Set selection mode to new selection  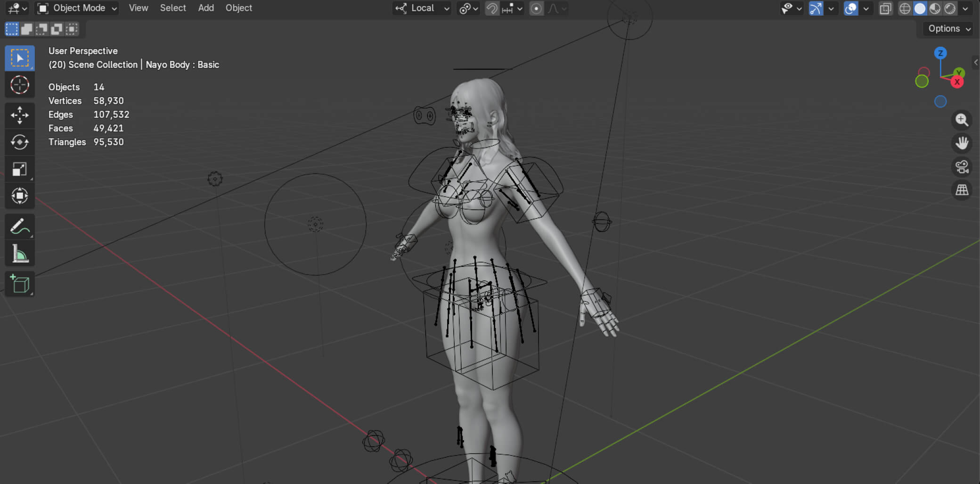point(12,29)
